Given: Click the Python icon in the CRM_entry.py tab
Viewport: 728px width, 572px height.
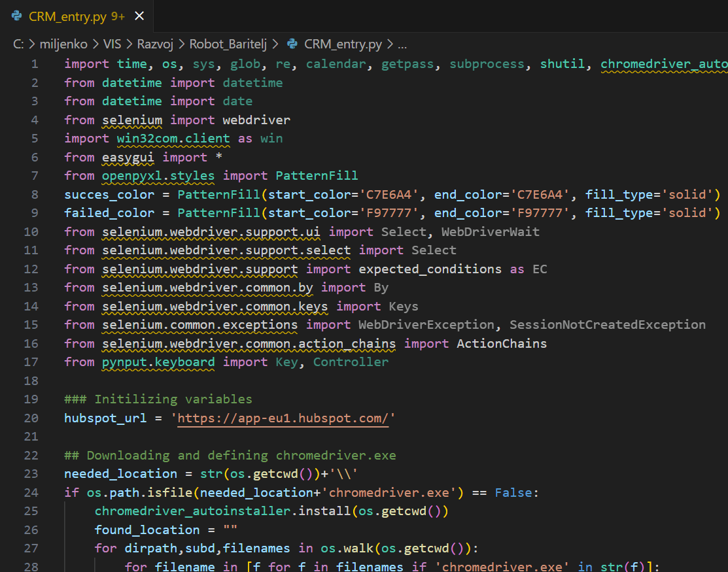Looking at the screenshot, I should pos(18,17).
